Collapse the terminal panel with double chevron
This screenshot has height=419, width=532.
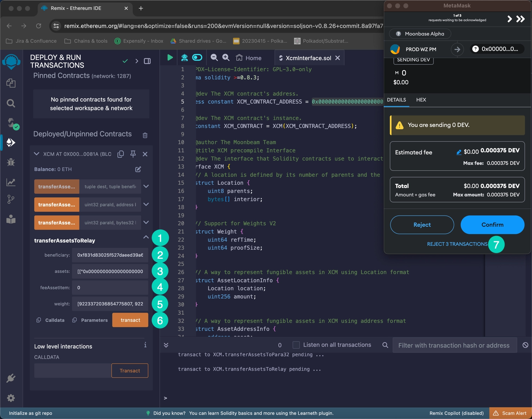point(166,345)
